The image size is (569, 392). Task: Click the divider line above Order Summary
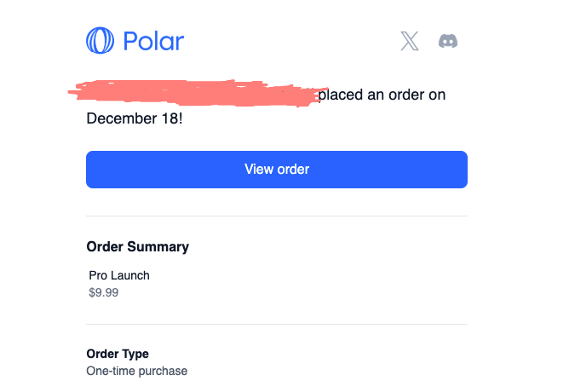(x=277, y=216)
